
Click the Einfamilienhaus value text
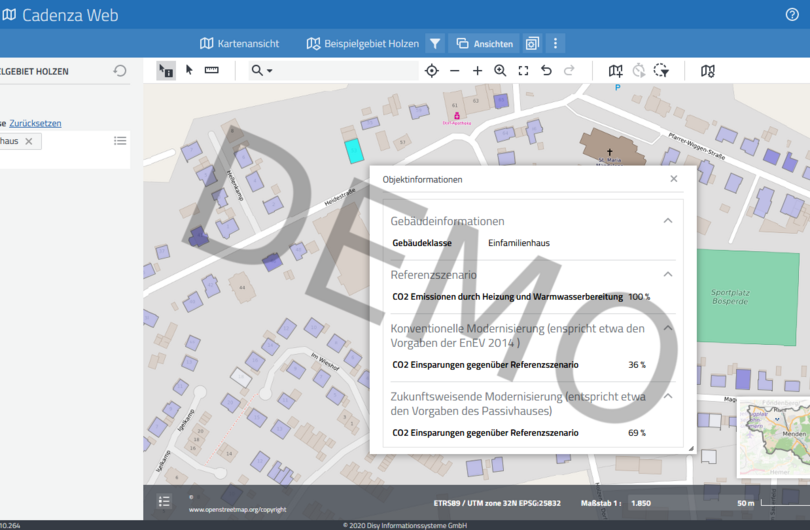tap(519, 243)
